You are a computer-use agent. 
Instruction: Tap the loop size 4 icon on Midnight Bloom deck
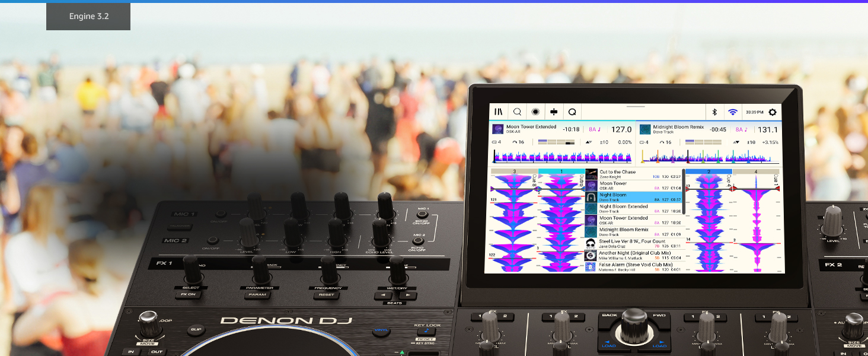pyautogui.click(x=643, y=142)
